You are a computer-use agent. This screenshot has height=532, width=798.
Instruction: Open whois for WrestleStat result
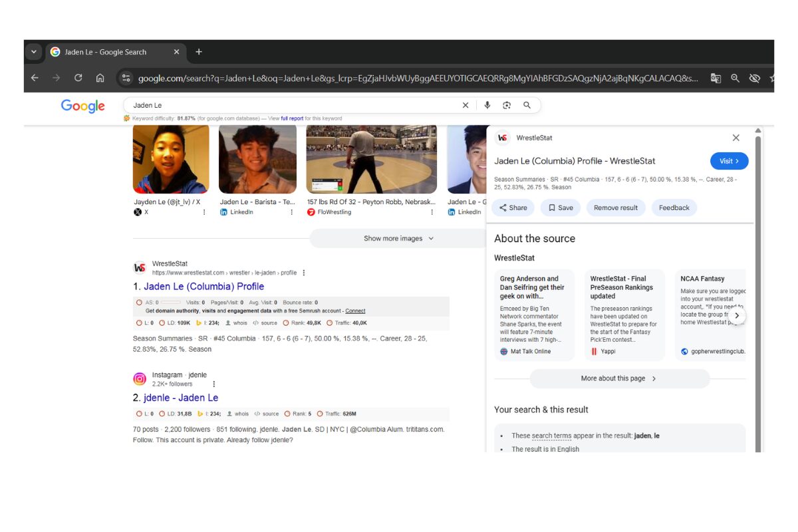pos(236,323)
